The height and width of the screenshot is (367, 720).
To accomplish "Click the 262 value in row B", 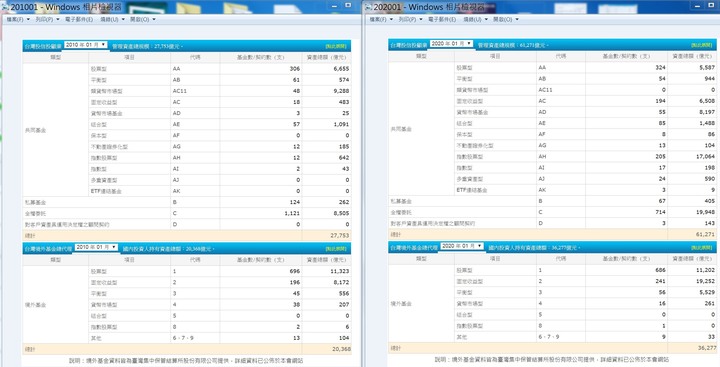I will (343, 202).
